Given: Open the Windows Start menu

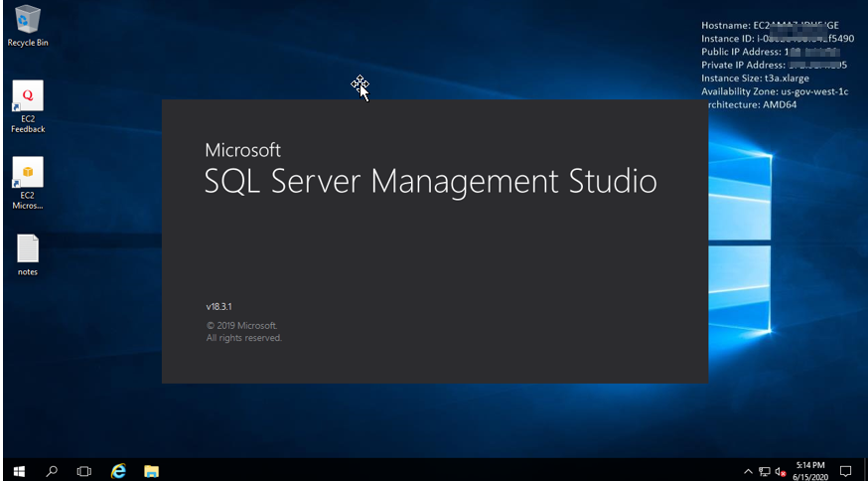Looking at the screenshot, I should pyautogui.click(x=18, y=471).
